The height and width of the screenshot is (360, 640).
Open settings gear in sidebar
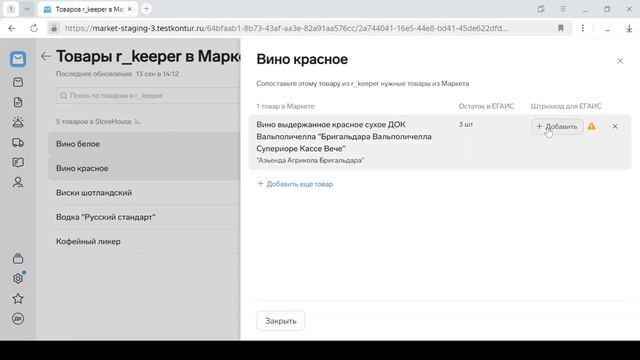[18, 278]
